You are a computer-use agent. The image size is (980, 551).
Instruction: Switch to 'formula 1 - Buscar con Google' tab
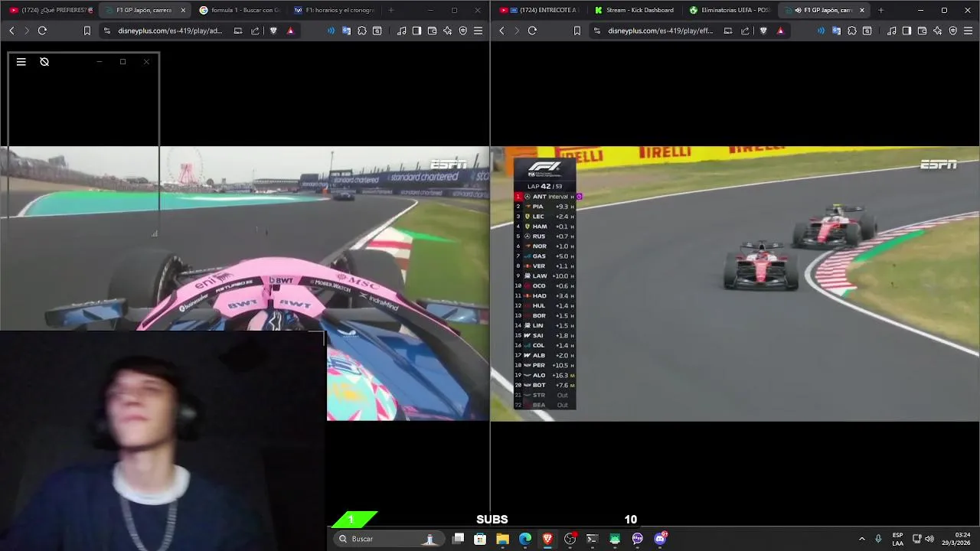tap(239, 10)
